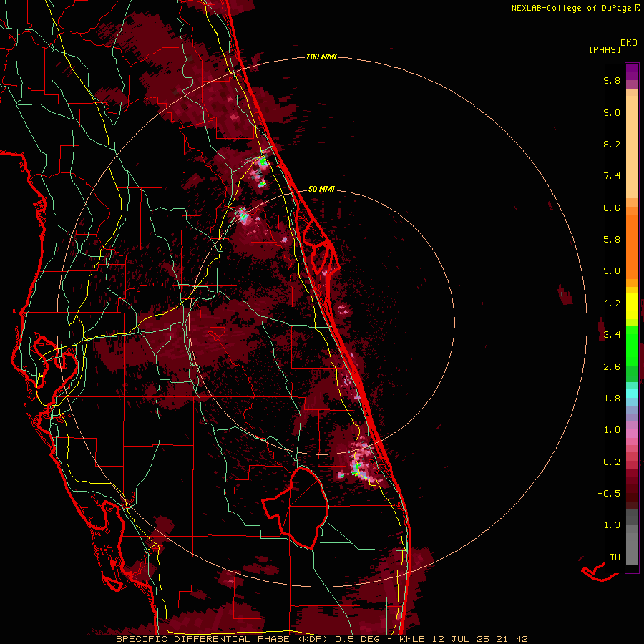Click the 0.5 DEG elevation text
644x644 pixels.
(357, 639)
